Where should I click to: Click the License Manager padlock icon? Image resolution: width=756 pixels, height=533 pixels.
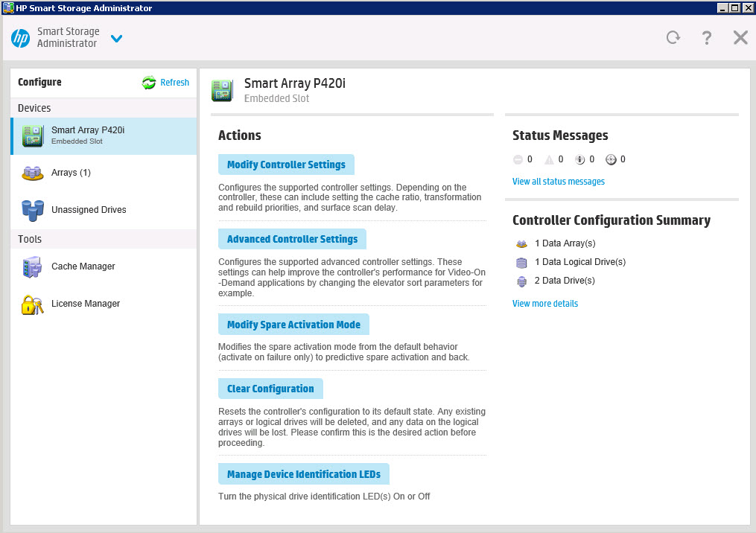(32, 304)
